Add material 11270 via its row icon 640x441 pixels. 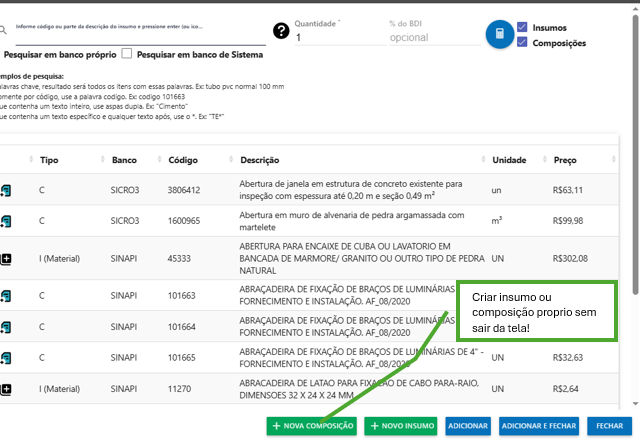[6, 389]
